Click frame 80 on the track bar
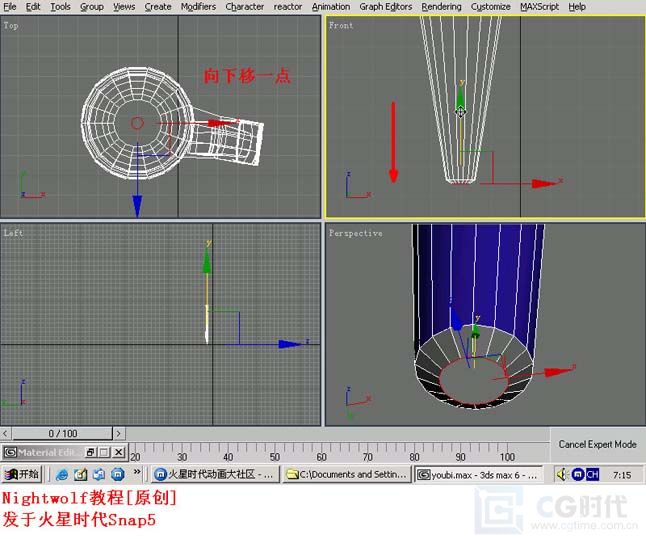646x539 pixels. pyautogui.click(x=414, y=457)
